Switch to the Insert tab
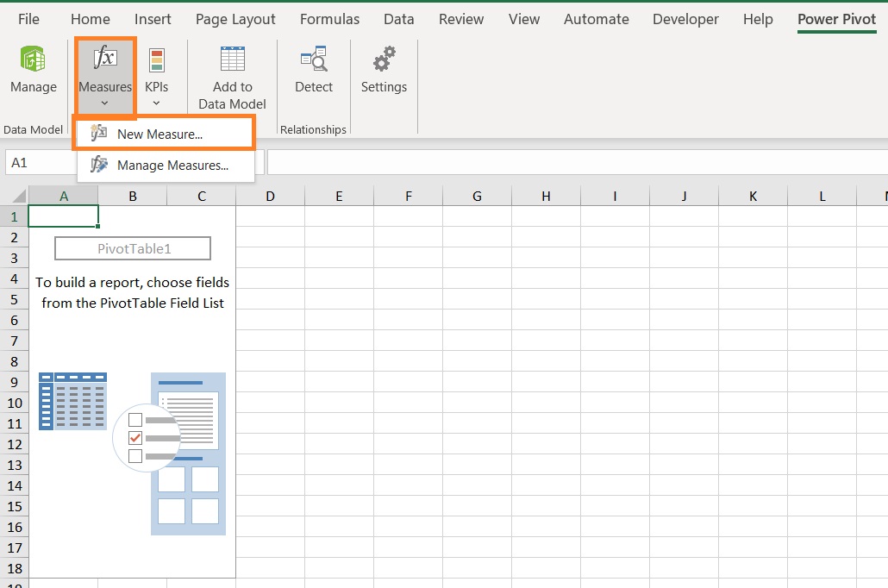888x588 pixels. (x=153, y=19)
